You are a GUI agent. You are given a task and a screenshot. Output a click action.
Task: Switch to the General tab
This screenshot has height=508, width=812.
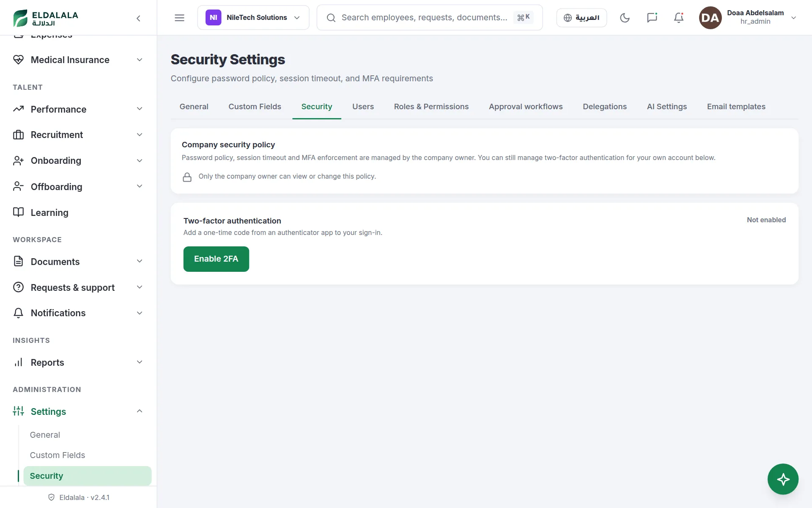[x=194, y=107]
